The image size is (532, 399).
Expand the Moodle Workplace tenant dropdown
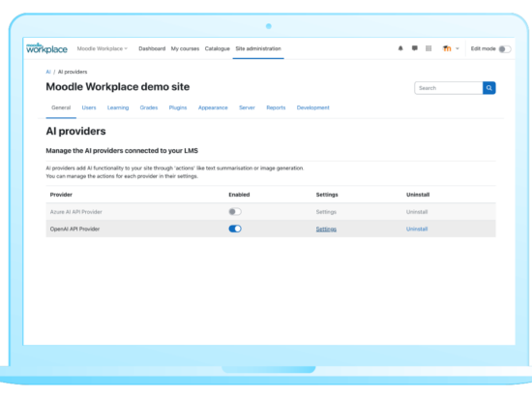[103, 48]
